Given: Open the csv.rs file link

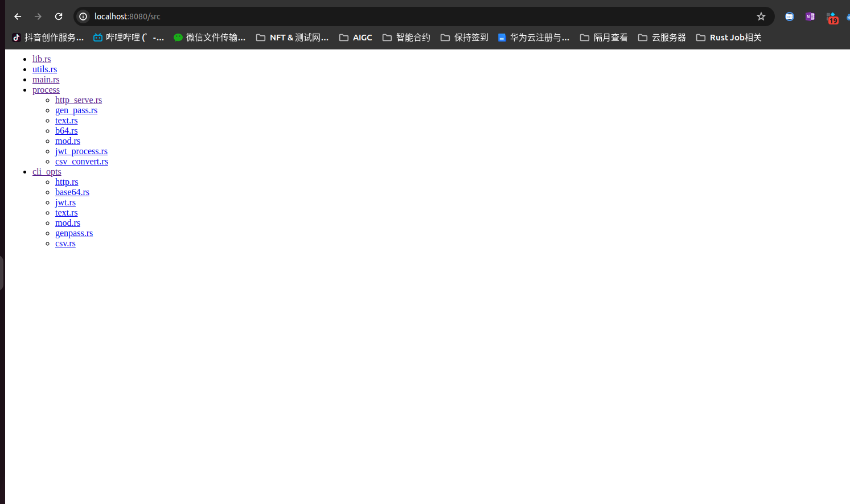Looking at the screenshot, I should pyautogui.click(x=65, y=243).
